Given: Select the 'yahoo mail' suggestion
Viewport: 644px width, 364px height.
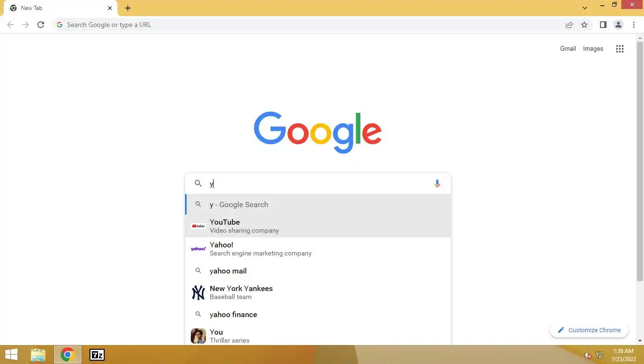Looking at the screenshot, I should [x=318, y=271].
